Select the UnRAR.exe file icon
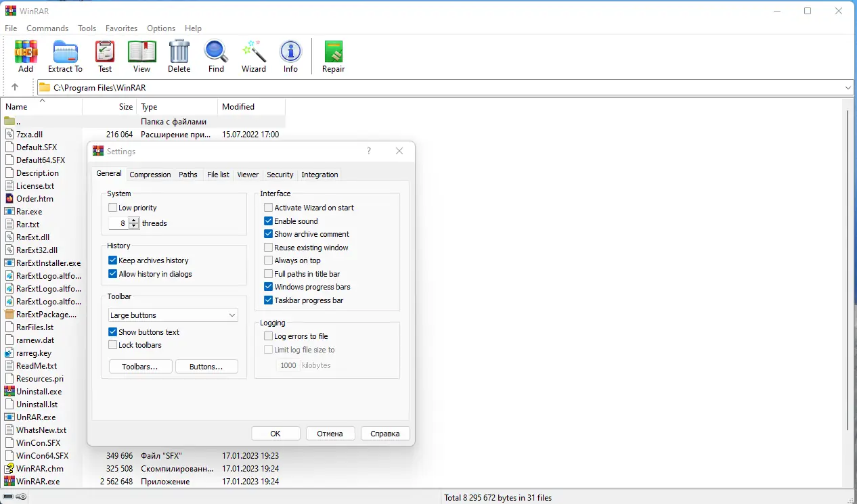The width and height of the screenshot is (857, 504). tap(9, 417)
